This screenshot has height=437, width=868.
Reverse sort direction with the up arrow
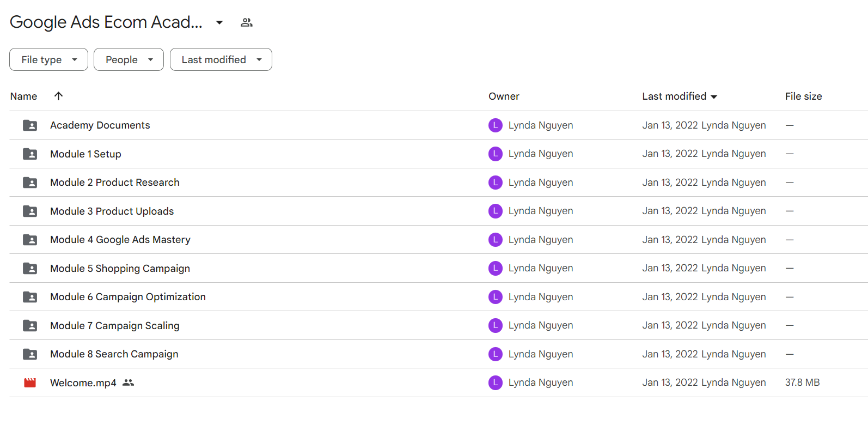click(x=59, y=96)
